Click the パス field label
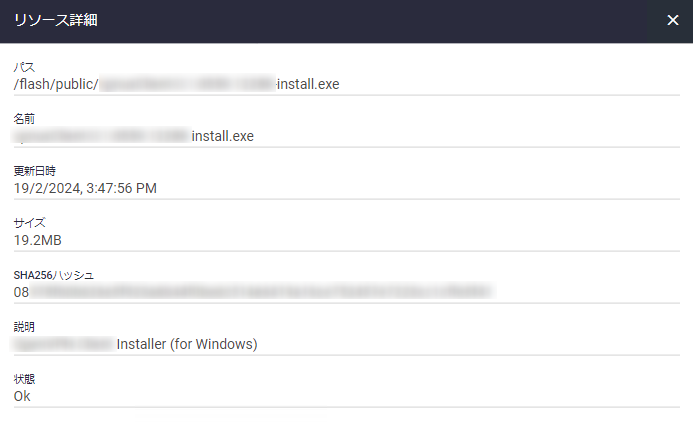This screenshot has height=423, width=693. 24,67
